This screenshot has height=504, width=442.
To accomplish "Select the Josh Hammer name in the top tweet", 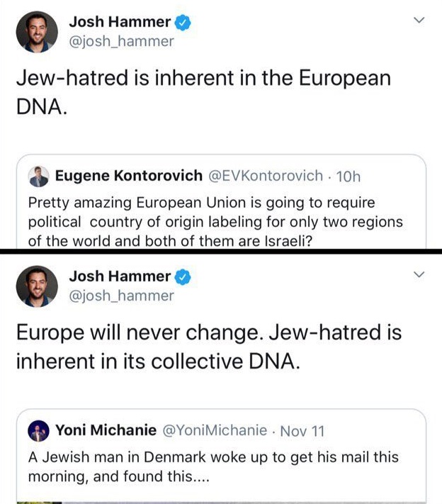I will click(x=120, y=22).
